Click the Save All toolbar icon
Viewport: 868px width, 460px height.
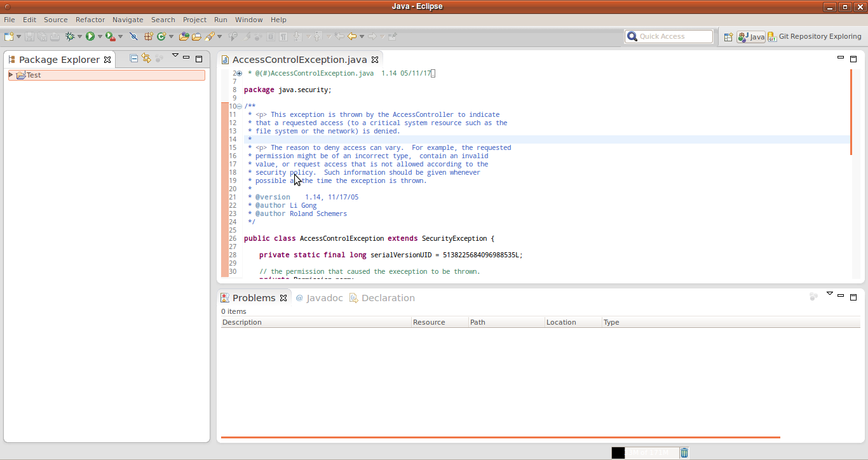click(42, 36)
